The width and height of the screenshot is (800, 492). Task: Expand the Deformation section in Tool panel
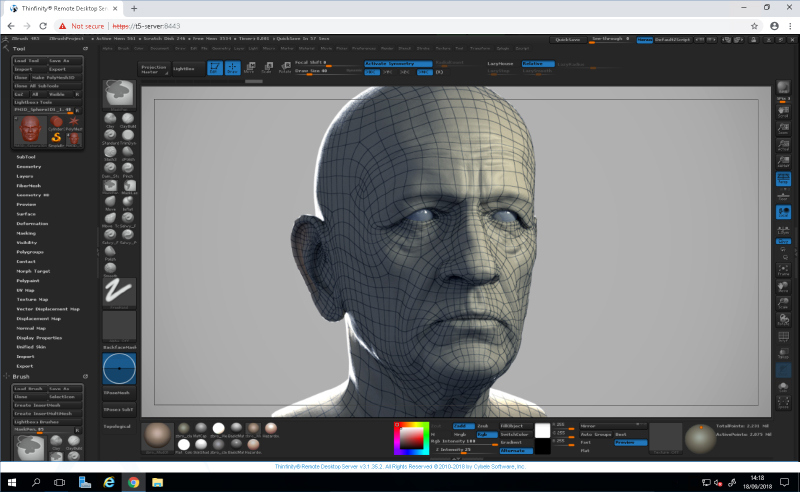click(x=32, y=223)
